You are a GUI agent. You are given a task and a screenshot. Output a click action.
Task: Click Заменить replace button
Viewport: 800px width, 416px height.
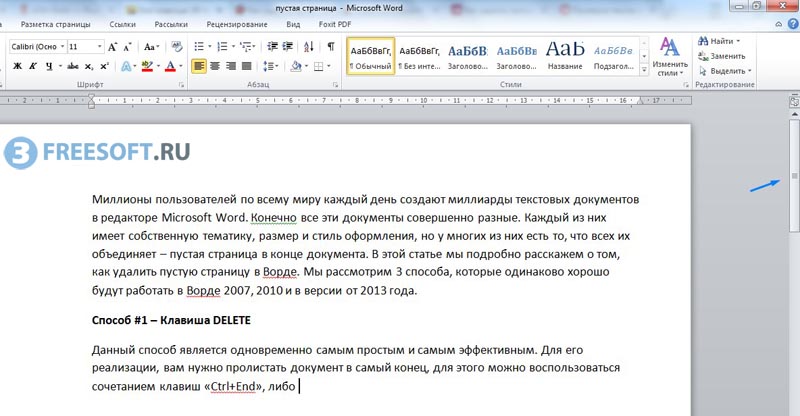[722, 56]
